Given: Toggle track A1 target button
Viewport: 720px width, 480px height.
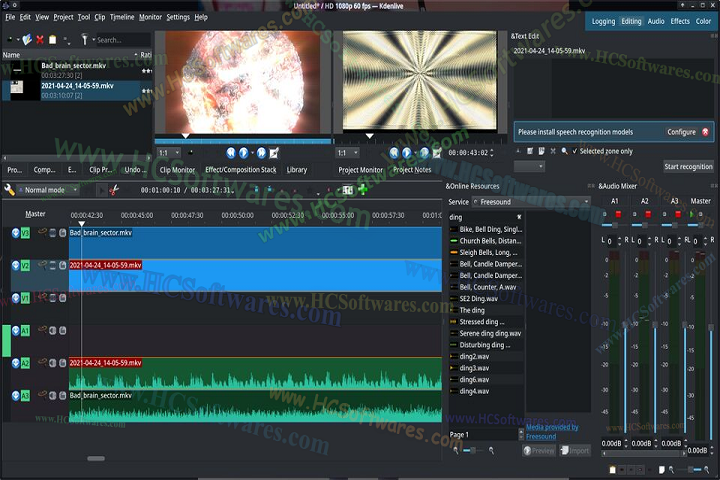Looking at the screenshot, I should [25, 330].
